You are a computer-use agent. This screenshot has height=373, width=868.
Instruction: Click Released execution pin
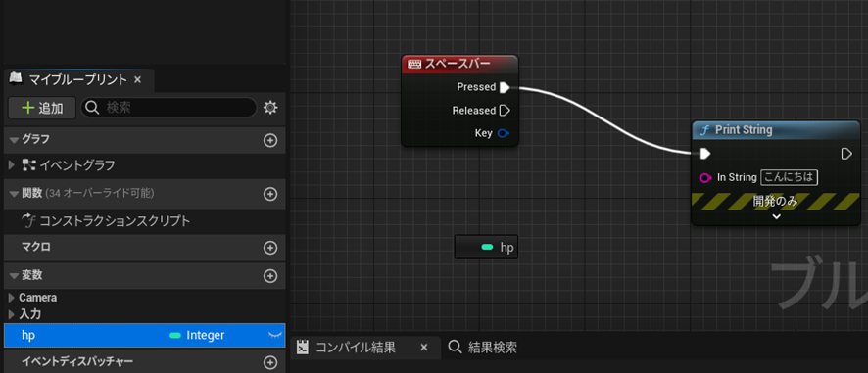[505, 110]
